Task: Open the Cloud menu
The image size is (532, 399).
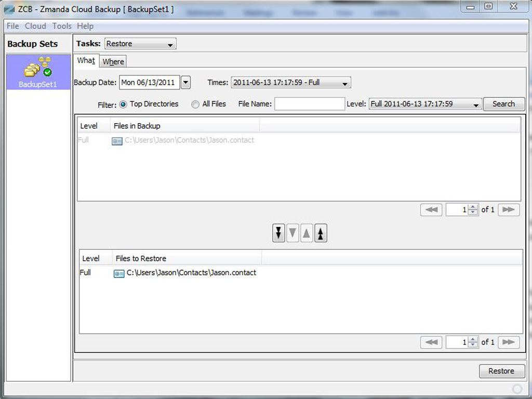Action: tap(35, 26)
